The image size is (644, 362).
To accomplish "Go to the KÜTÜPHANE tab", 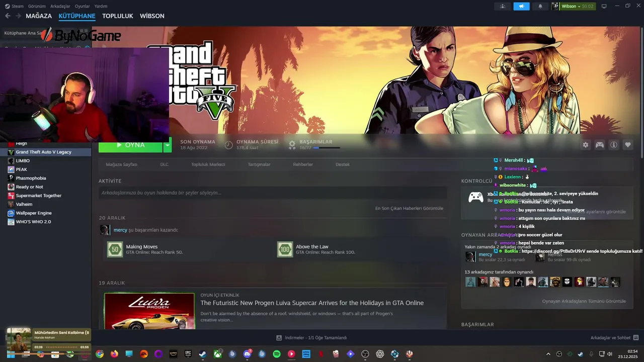I will 77,16.
